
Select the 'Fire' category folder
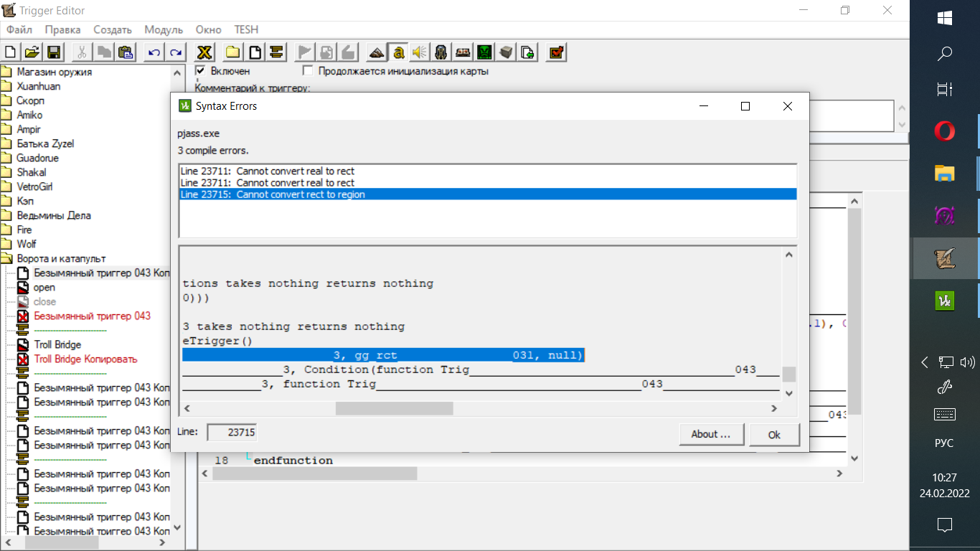pos(24,230)
